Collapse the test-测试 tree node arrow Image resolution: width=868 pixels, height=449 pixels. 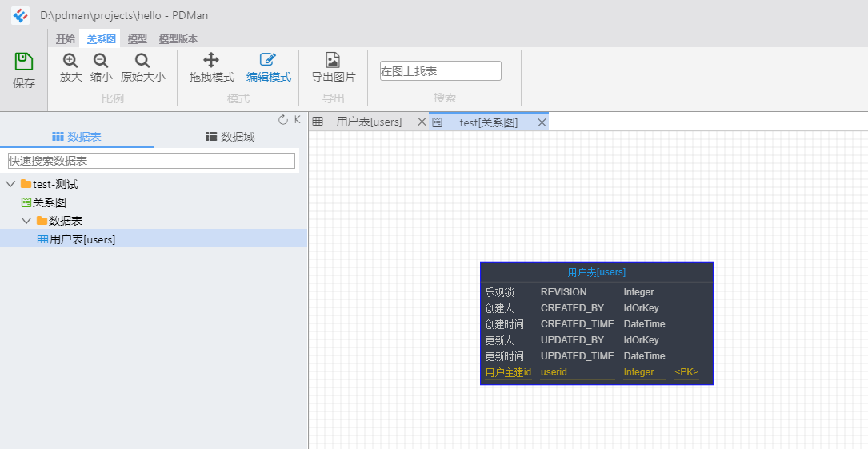coord(10,184)
